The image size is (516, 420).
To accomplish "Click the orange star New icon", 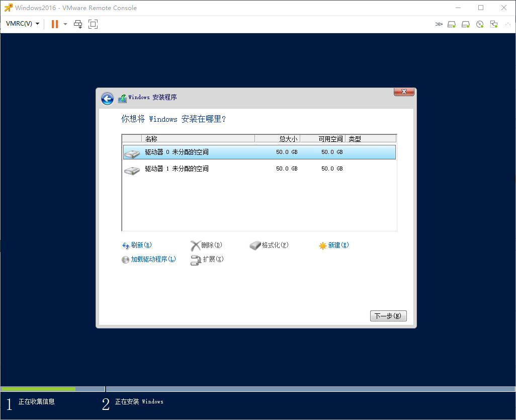I will point(323,245).
